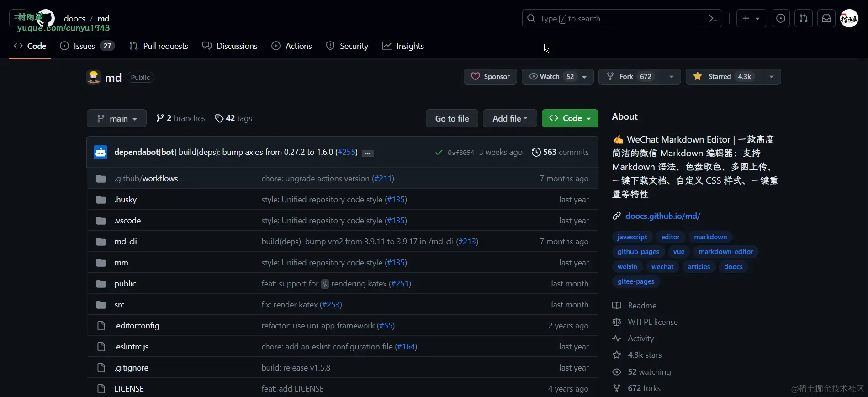Click the dependabot avatar icon
Screen dimensions: 868x397
click(x=101, y=152)
